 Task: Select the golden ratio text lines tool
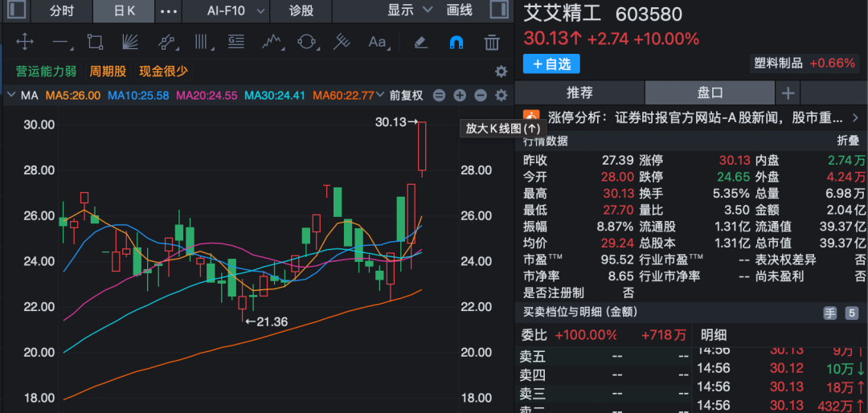(x=236, y=42)
